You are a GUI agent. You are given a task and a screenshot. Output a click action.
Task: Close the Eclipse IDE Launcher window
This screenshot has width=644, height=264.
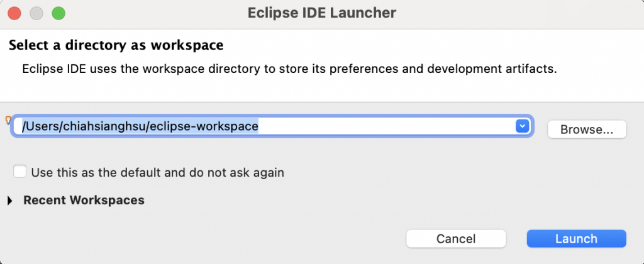14,13
